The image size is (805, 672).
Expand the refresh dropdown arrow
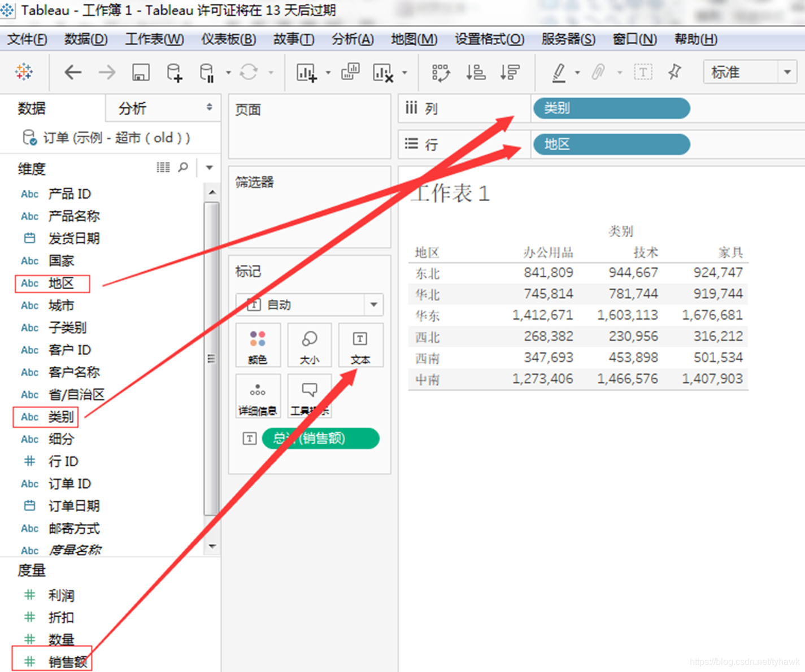[x=271, y=72]
